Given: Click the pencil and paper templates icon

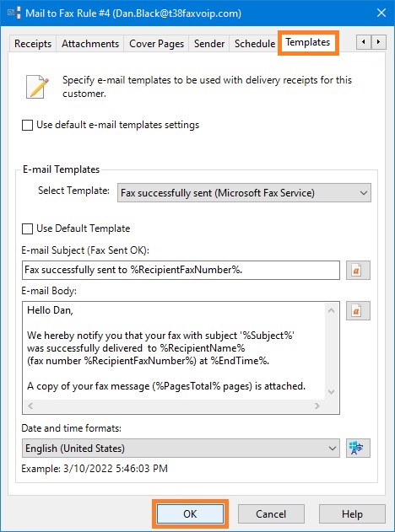Looking at the screenshot, I should pos(37,87).
